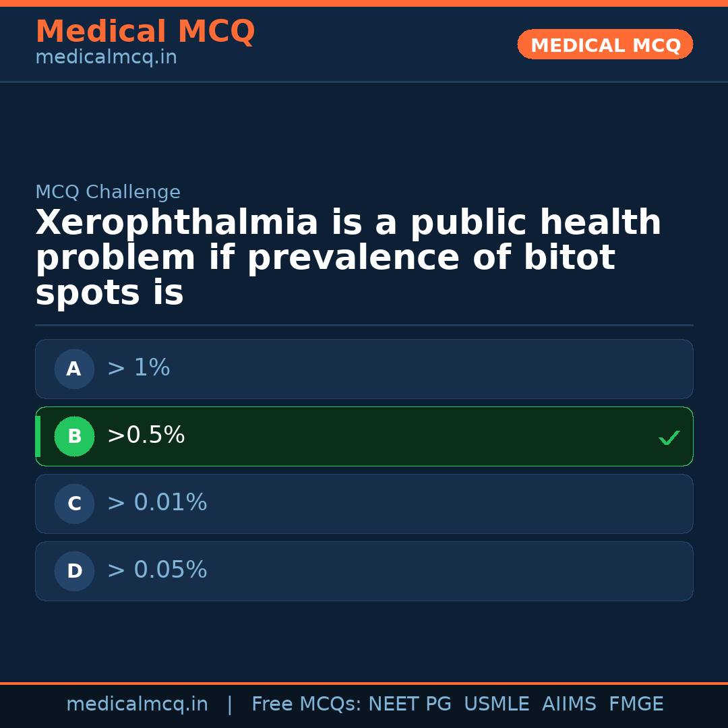The height and width of the screenshot is (728, 728).
Task: Click the Xerophthalmia question text
Action: point(348,258)
